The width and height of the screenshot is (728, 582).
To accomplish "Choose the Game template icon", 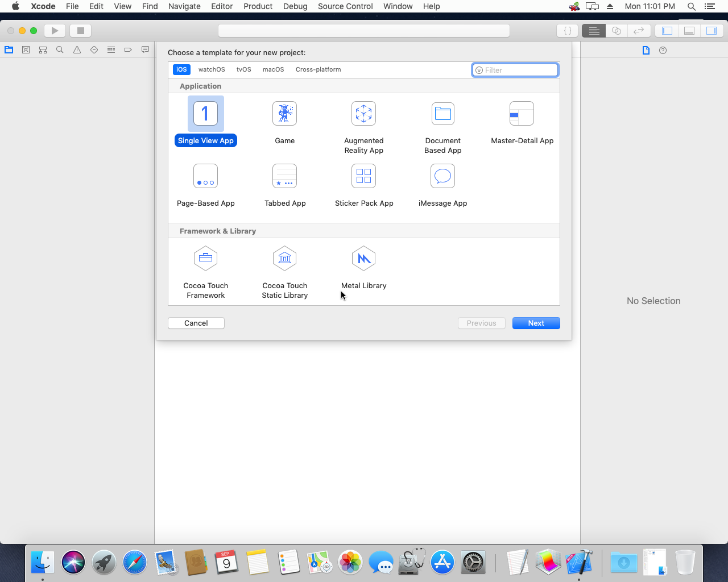I will point(284,114).
